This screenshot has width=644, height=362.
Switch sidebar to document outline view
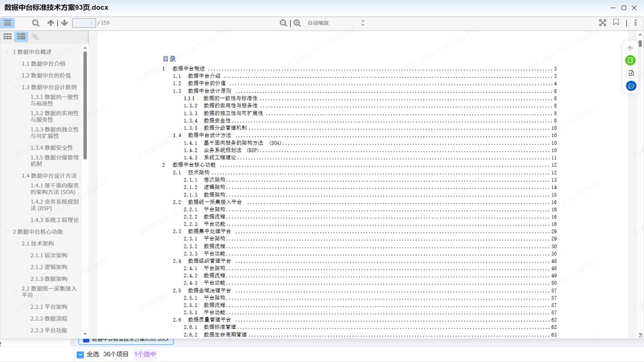pos(21,36)
